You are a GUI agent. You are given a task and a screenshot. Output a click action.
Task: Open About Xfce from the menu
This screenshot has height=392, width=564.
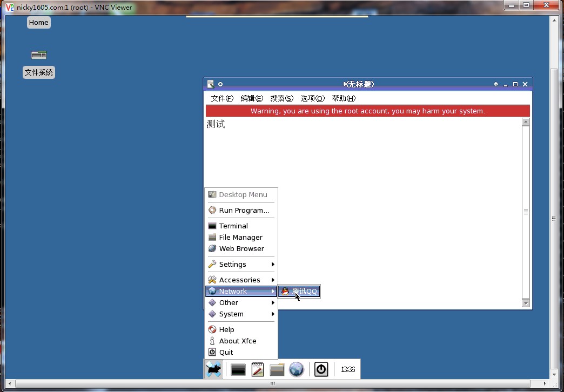pyautogui.click(x=241, y=341)
